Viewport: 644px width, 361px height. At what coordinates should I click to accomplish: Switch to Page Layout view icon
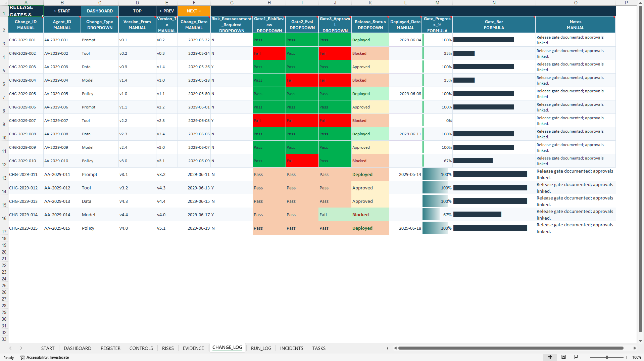(x=563, y=357)
